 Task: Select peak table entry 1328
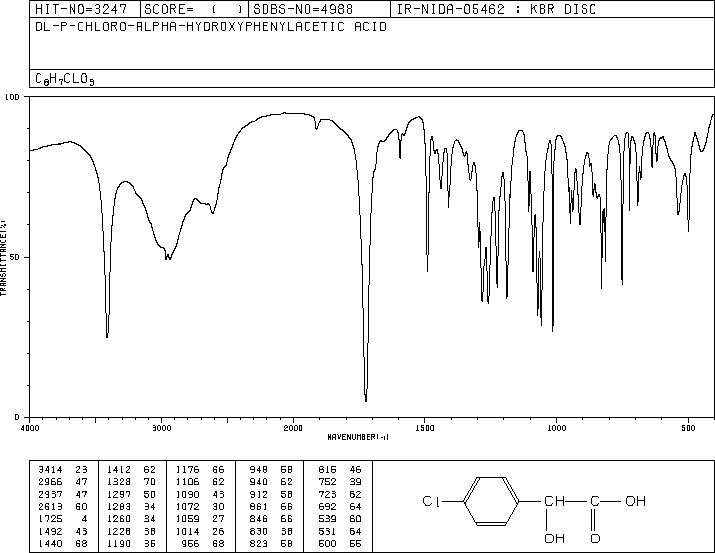[x=131, y=482]
